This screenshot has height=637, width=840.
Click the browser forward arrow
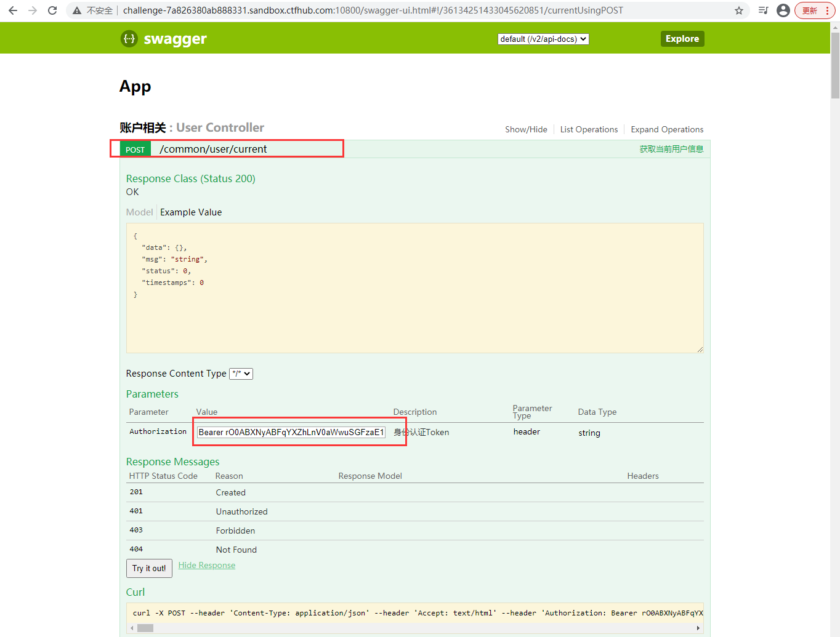point(33,10)
